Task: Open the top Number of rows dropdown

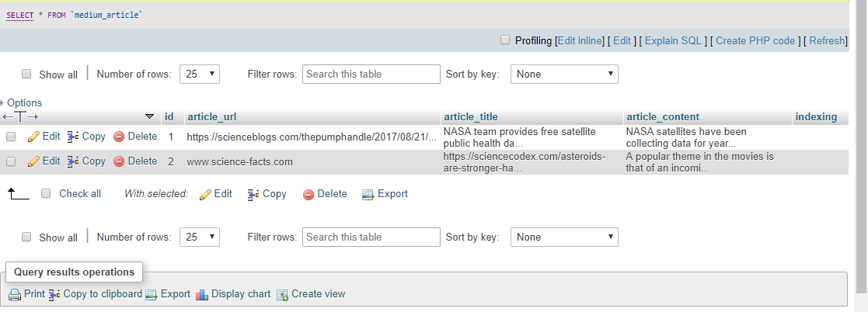Action: coord(200,75)
